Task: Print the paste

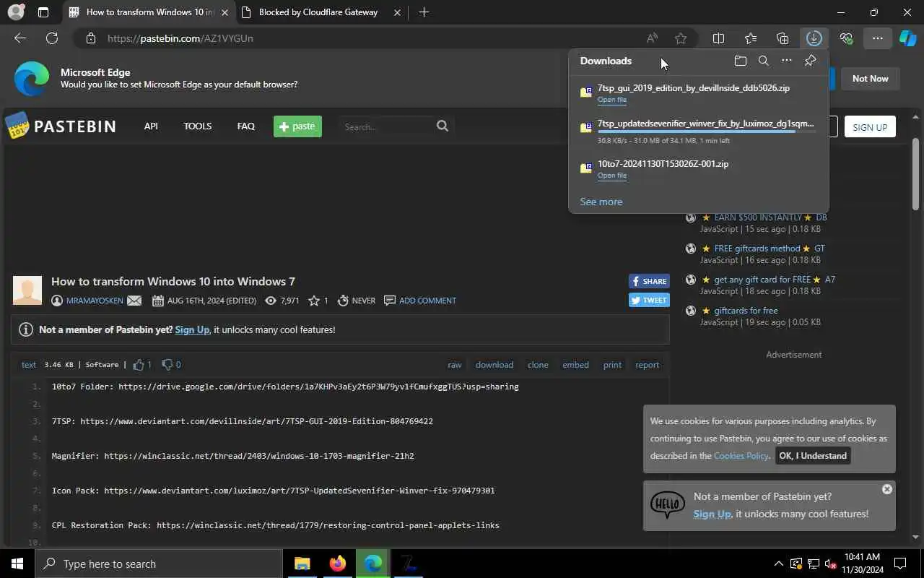Action: (x=612, y=365)
